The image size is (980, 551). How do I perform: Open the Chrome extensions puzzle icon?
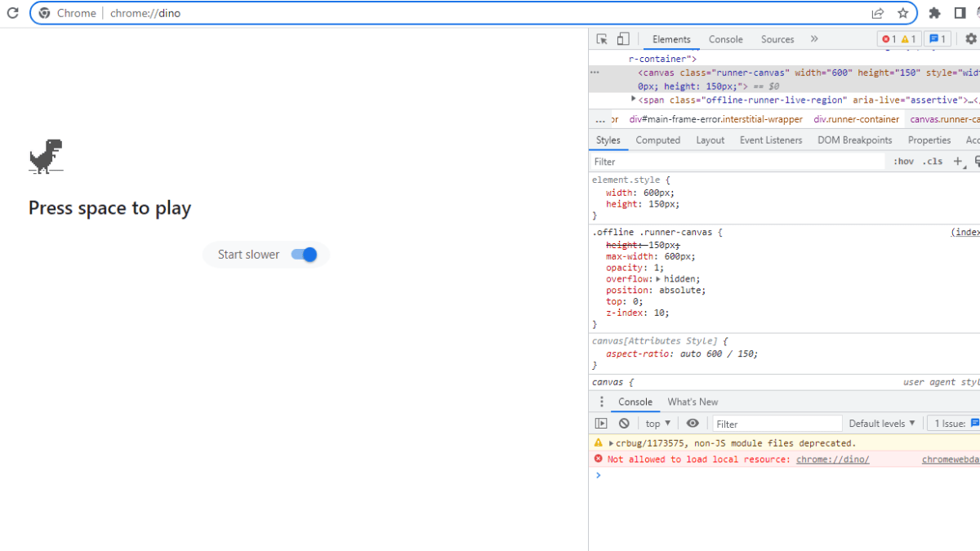coord(935,13)
